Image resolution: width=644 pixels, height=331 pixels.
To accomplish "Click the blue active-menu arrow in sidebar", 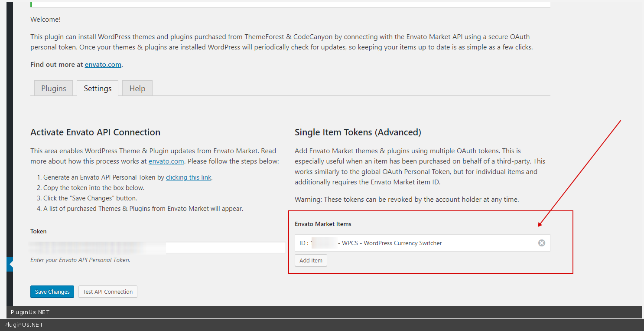I will click(10, 264).
